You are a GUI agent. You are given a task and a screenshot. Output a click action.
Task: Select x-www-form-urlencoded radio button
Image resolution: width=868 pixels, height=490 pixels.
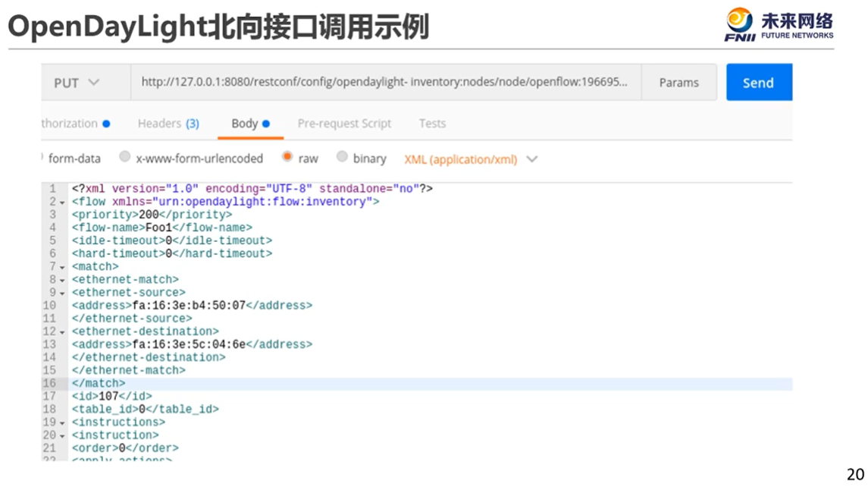point(125,157)
